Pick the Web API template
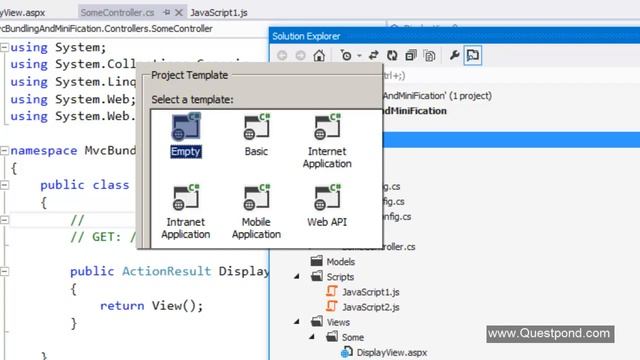The width and height of the screenshot is (640, 360). 327,206
